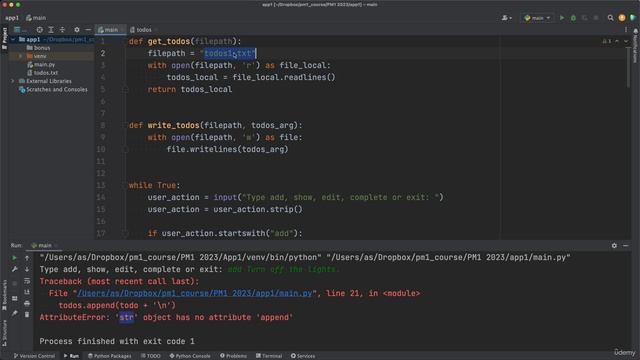Open the orange IDE updates avatar icon
Viewport: 640px width, 360px height.
[x=622, y=18]
